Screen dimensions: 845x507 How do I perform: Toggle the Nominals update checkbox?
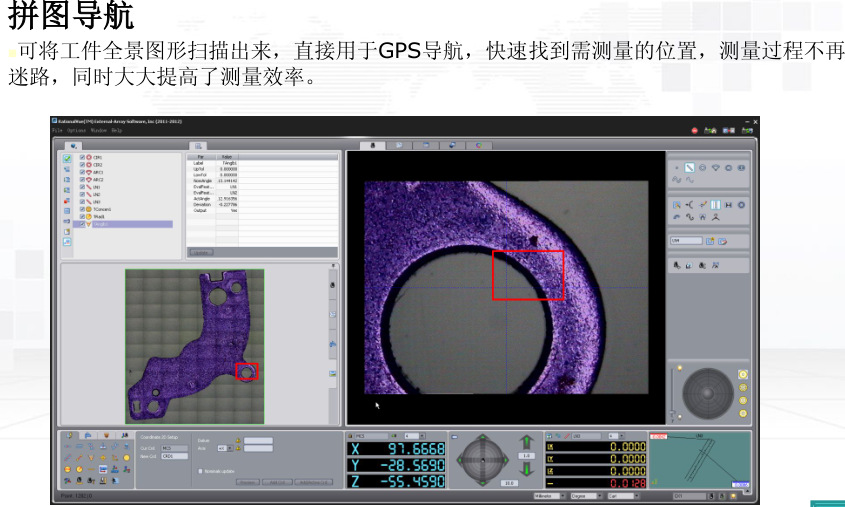click(200, 470)
